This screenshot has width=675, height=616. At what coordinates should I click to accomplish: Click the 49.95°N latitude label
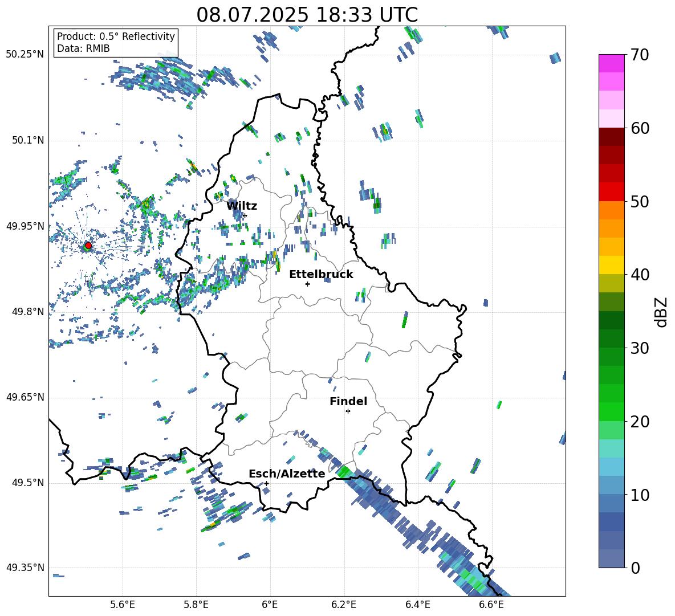click(25, 226)
